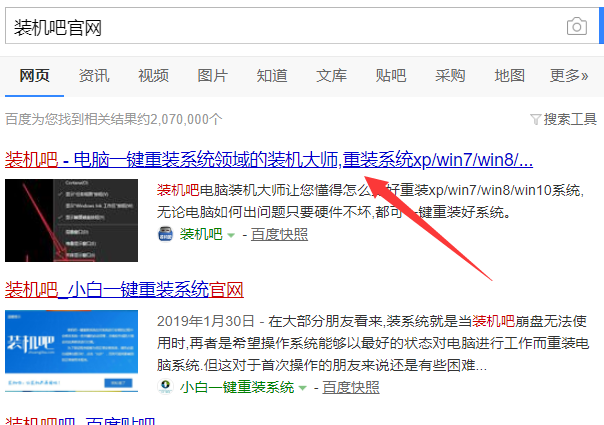
Task: Open the 图片 tab
Action: click(x=212, y=75)
